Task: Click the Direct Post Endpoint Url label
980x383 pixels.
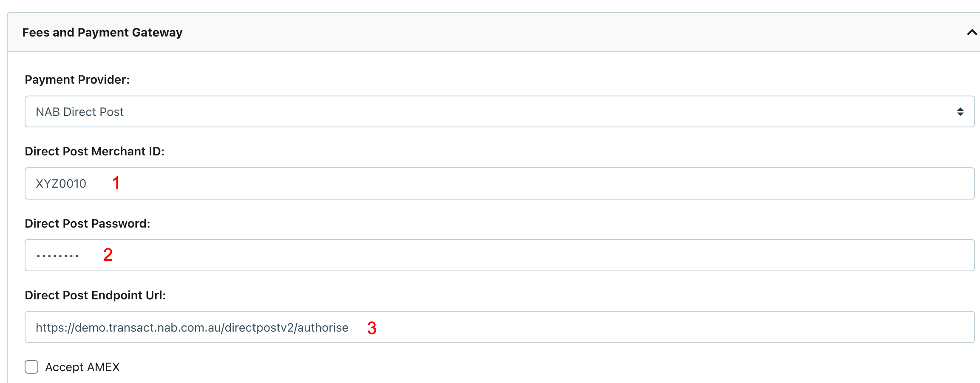Action: pos(95,295)
